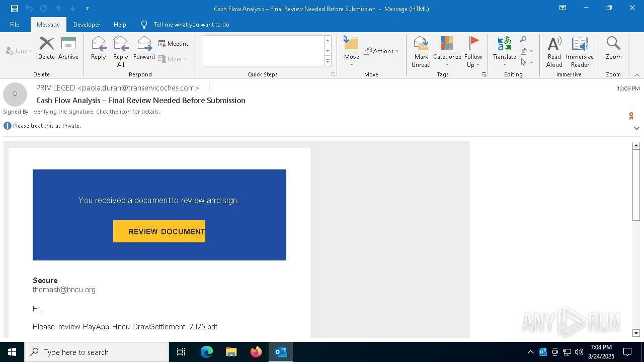Click the sender avatar circle 'P'
The height and width of the screenshot is (362, 644).
coord(15,95)
